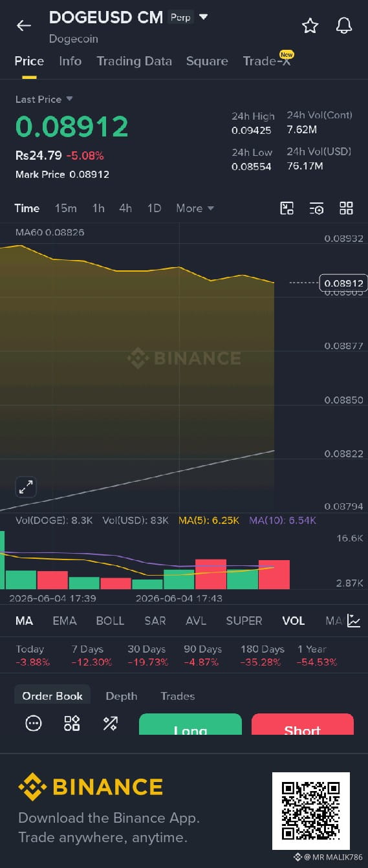Viewport: 368px width, 868px height.
Task: Select the 1D chart interval
Action: pyautogui.click(x=154, y=208)
